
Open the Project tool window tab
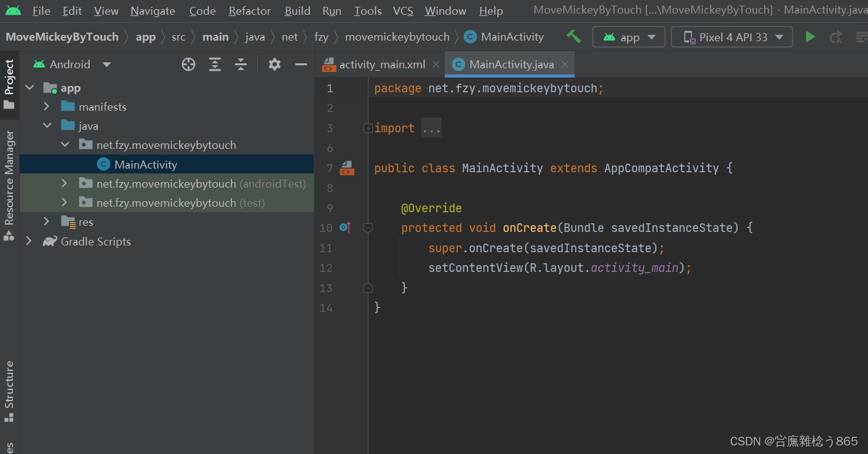click(x=9, y=84)
